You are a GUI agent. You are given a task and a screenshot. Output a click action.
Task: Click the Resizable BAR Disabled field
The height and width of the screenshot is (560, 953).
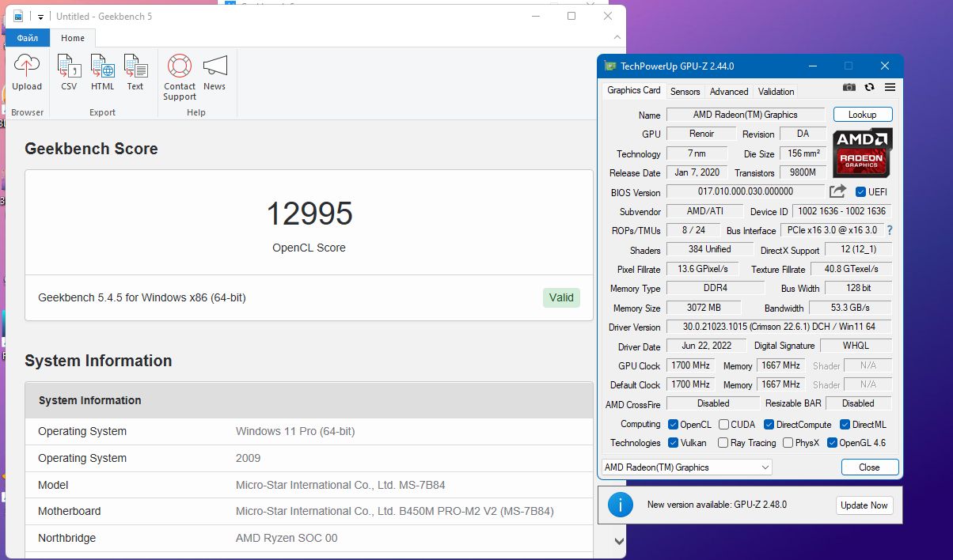pyautogui.click(x=858, y=403)
